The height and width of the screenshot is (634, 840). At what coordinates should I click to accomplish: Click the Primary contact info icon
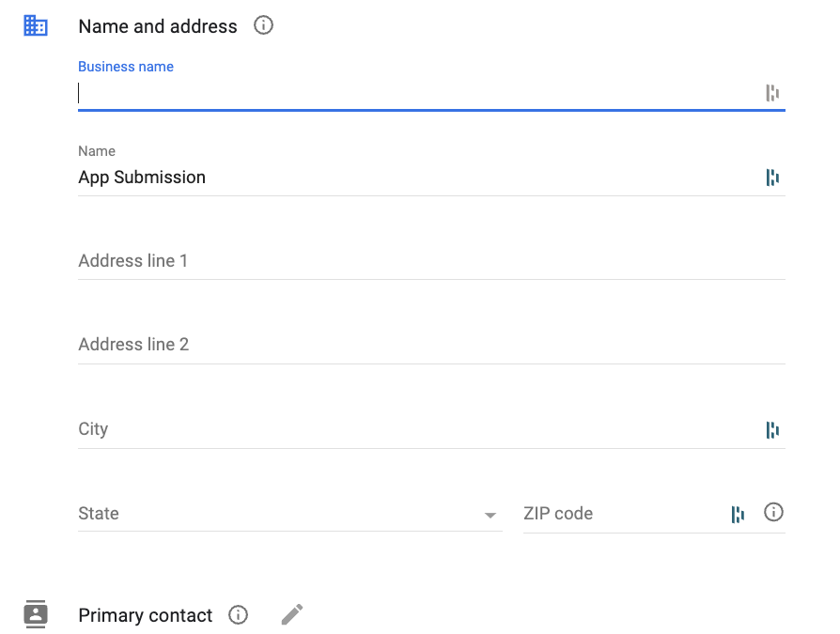pos(238,614)
